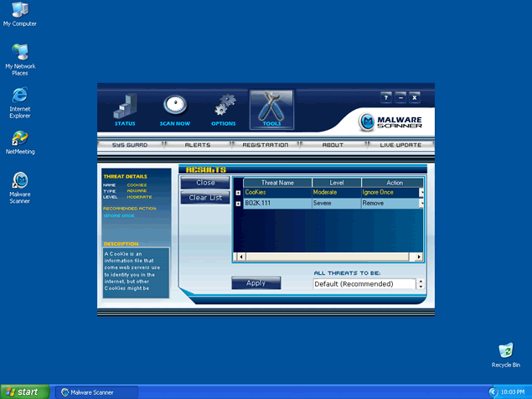The image size is (532, 399).
Task: Open action dropdown for CooKies row
Action: [x=421, y=193]
